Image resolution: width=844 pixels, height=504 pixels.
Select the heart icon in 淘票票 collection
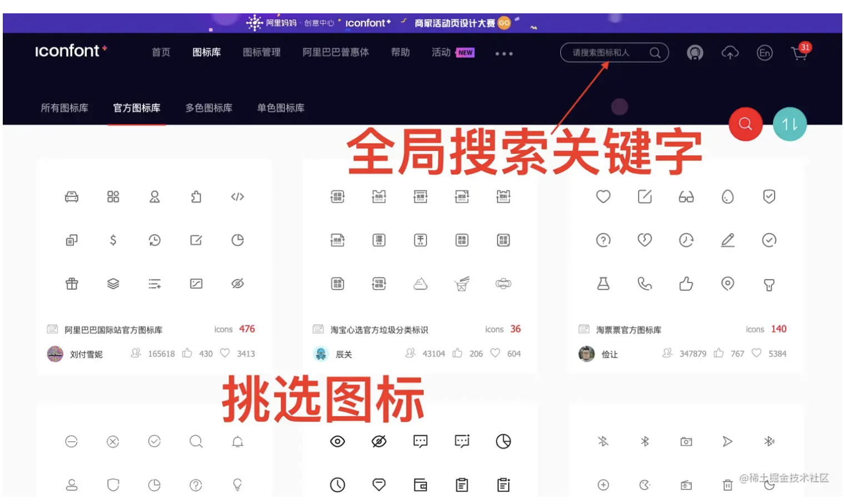603,196
